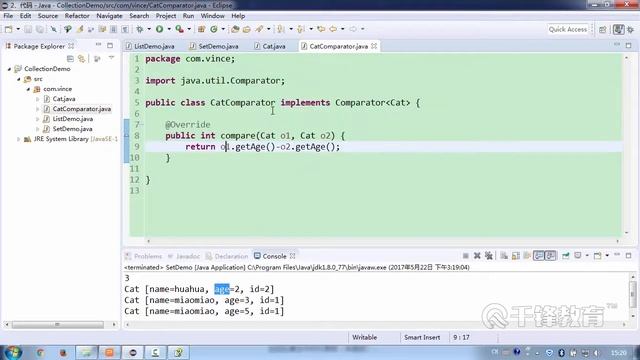
Task: Click the Open Task folder icon
Action: point(247,29)
